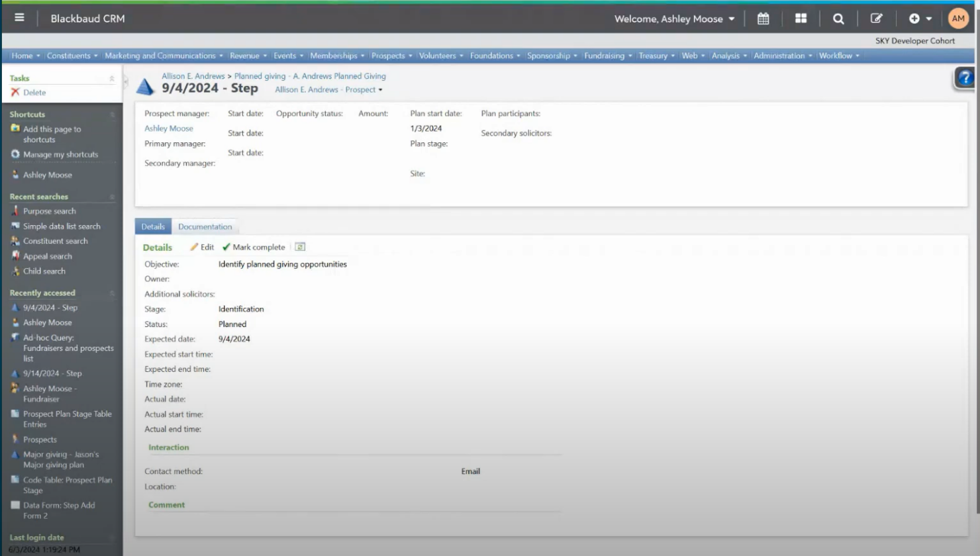Screen dimensions: 980x556
Task: Open Major giving - Jason's Major giving plan
Action: click(61, 459)
